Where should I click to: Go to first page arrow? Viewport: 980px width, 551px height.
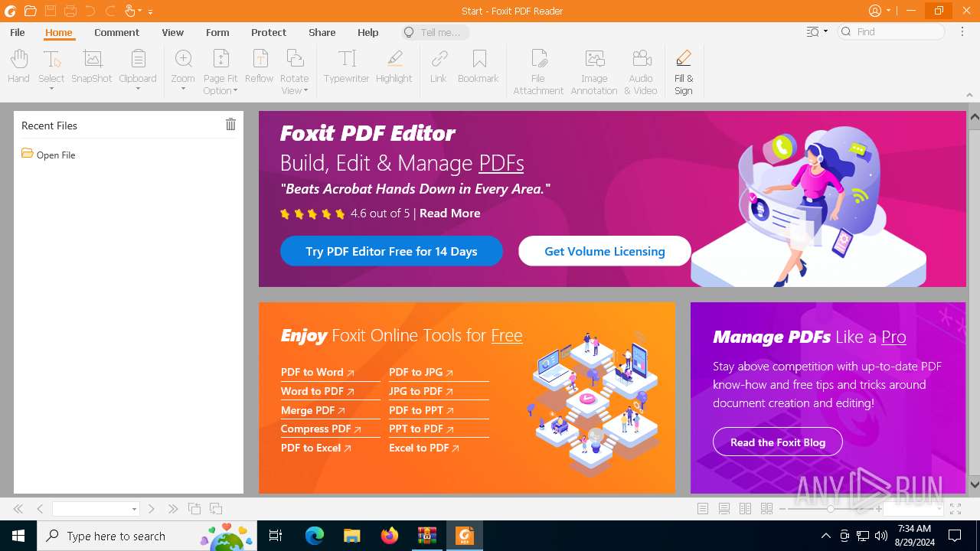coord(18,509)
